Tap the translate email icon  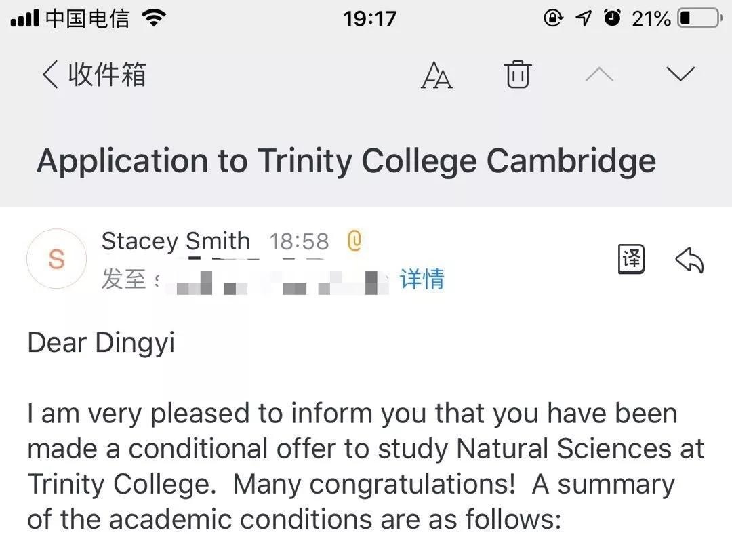point(632,260)
